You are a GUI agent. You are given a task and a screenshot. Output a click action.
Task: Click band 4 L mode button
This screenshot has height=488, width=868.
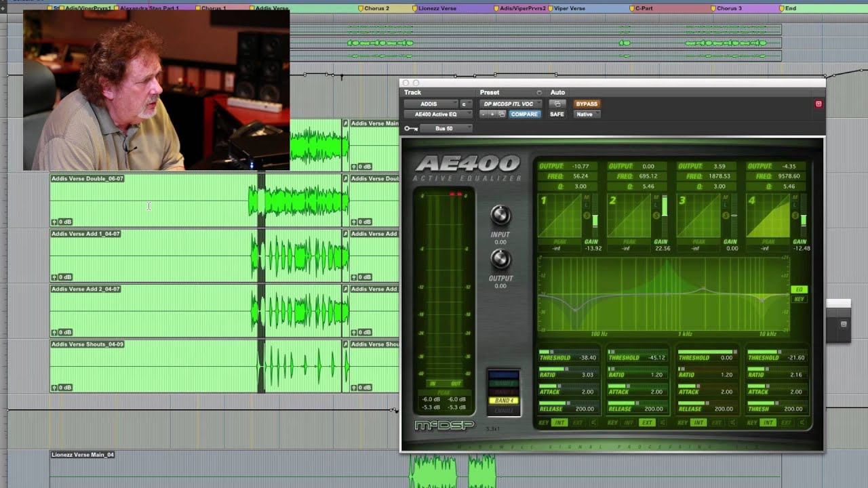click(x=795, y=205)
